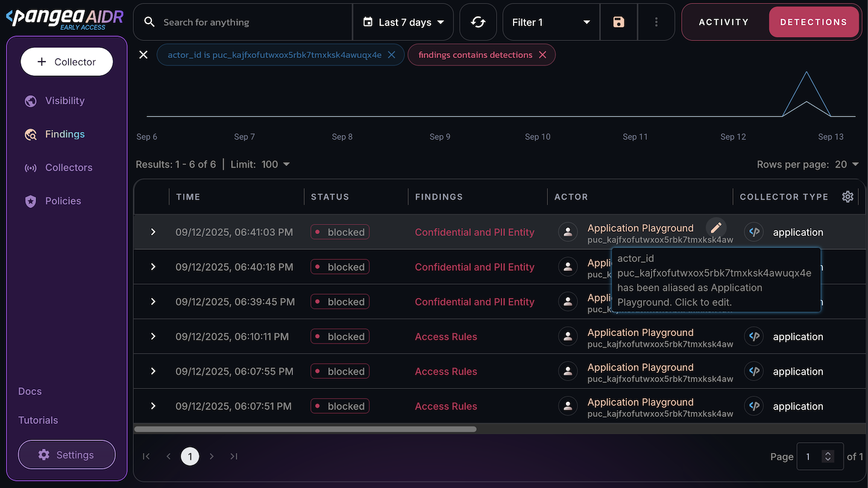Open the three-dot more options menu
The image size is (868, 488).
click(656, 22)
